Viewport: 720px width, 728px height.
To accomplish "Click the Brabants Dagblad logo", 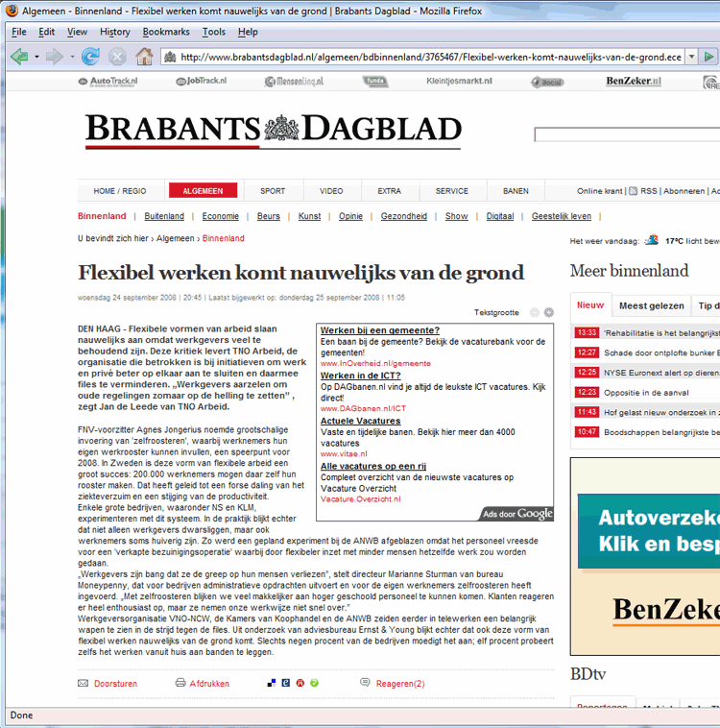I will click(x=273, y=129).
